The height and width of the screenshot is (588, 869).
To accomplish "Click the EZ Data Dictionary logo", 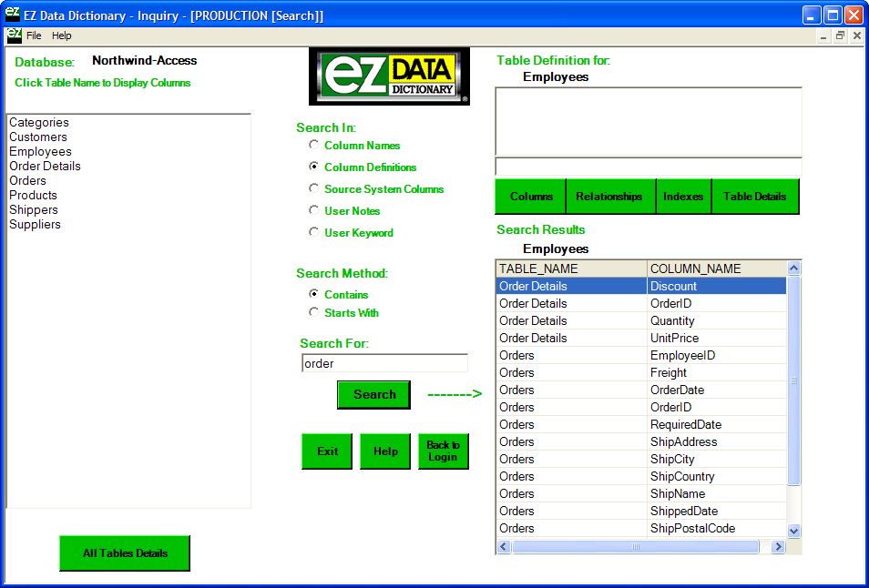I will tap(390, 76).
